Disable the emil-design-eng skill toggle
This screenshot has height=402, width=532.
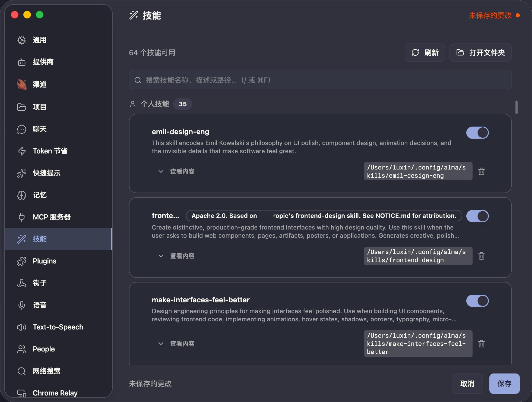(477, 133)
